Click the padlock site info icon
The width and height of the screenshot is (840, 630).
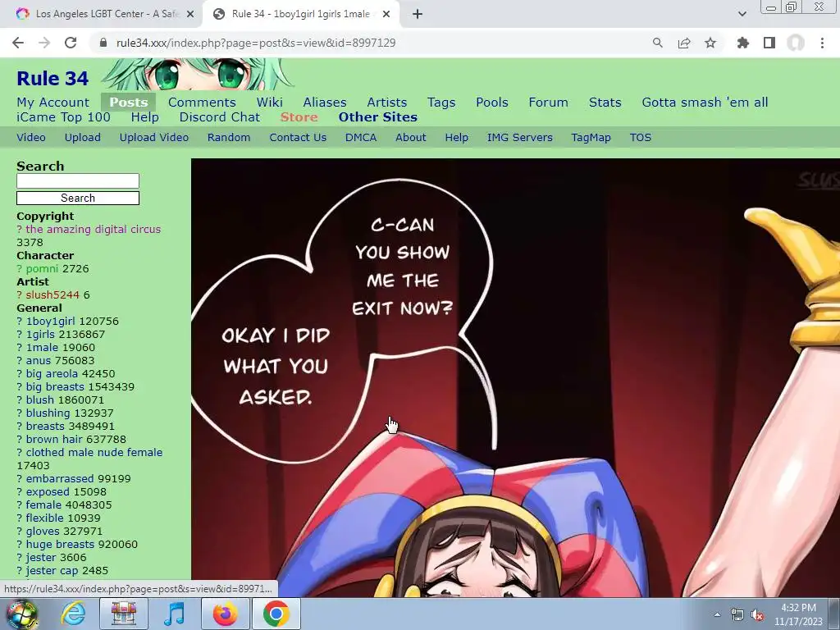point(103,43)
